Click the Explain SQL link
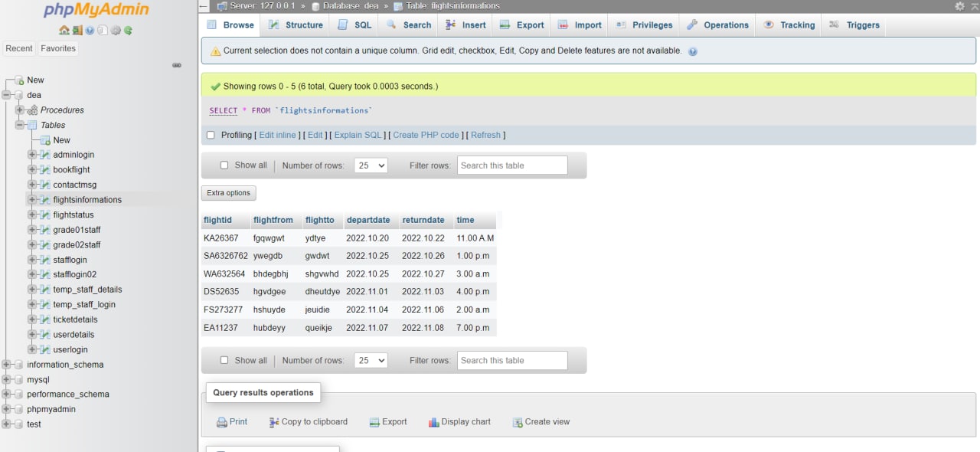This screenshot has width=980, height=452. [x=358, y=135]
